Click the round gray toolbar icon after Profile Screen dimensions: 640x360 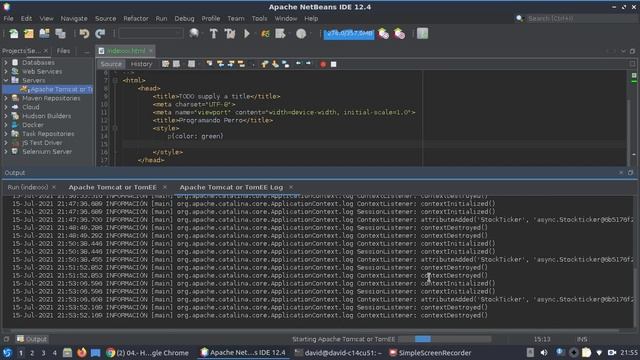click(x=301, y=34)
